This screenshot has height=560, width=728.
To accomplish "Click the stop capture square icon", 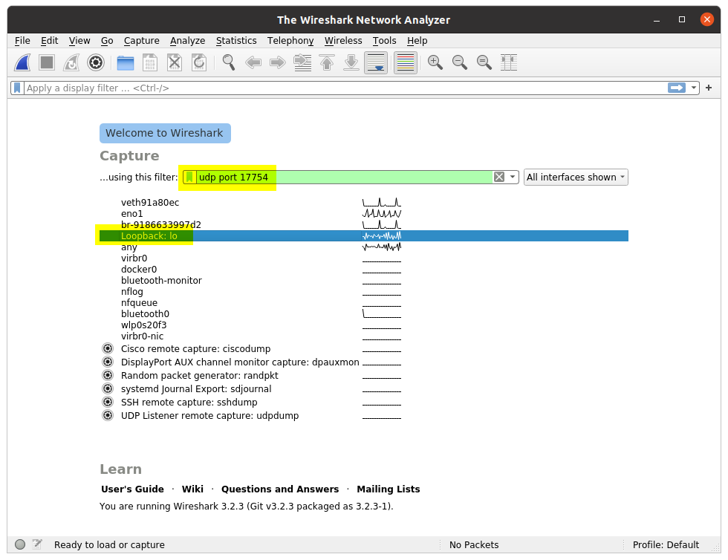I will [47, 62].
